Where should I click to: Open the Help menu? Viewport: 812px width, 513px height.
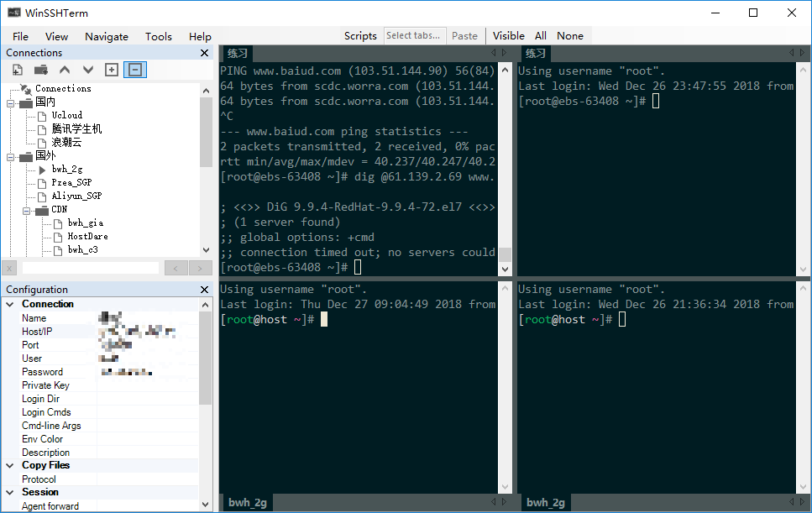click(x=200, y=36)
